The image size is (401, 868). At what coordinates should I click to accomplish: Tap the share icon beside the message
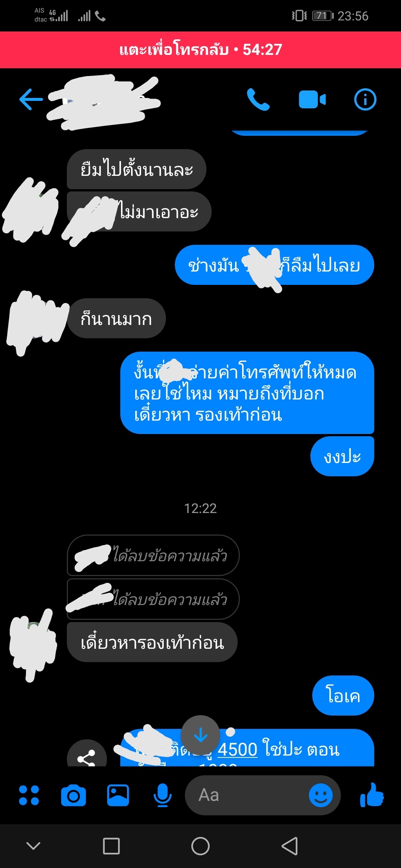(87, 755)
